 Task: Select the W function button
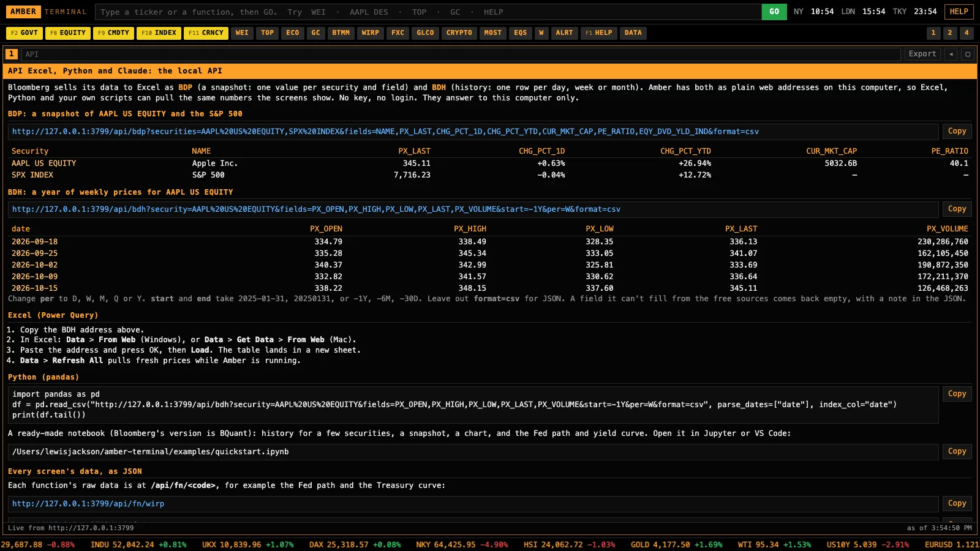(541, 33)
